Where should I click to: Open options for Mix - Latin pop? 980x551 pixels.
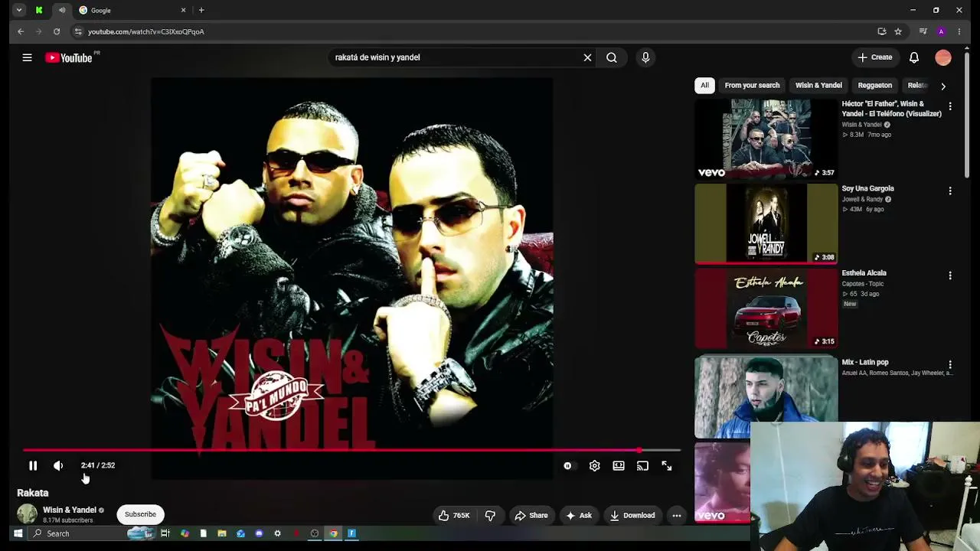coord(950,365)
